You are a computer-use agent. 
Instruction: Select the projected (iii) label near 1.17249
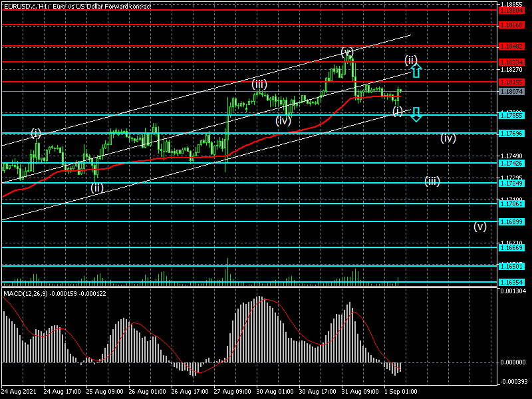(x=432, y=181)
